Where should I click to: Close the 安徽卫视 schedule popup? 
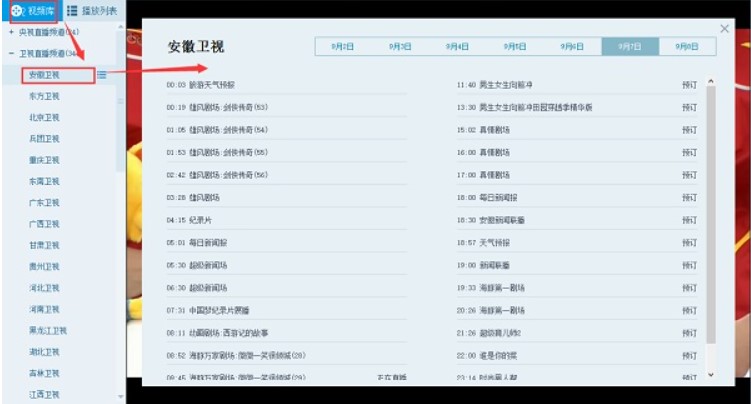point(724,29)
